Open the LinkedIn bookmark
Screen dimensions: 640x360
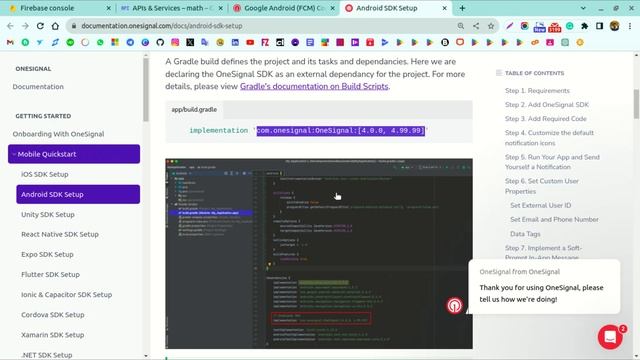click(235, 42)
